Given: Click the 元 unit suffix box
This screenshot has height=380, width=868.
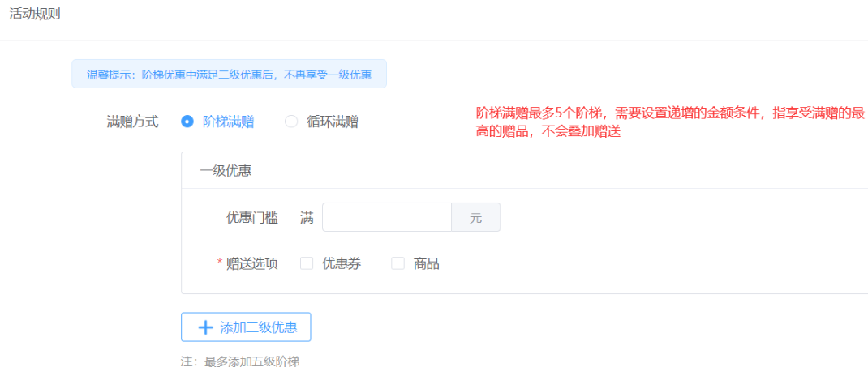Looking at the screenshot, I should pos(476,217).
